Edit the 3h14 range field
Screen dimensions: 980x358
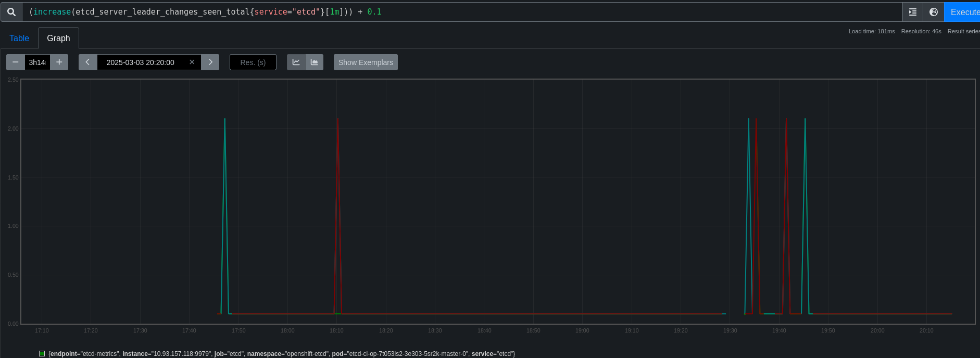[x=37, y=62]
